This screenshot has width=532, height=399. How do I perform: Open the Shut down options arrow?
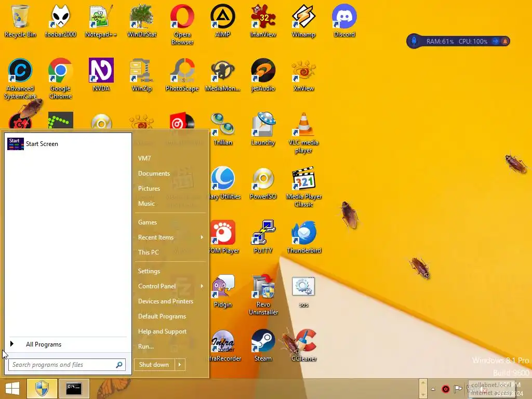coord(180,365)
